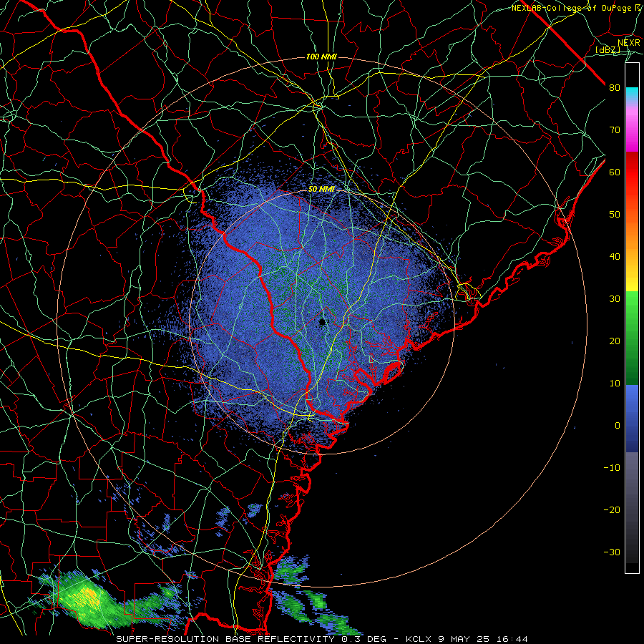Viewport: 644px width, 644px height.
Task: Click the -10 value on the dBZ scale
Action: [612, 467]
